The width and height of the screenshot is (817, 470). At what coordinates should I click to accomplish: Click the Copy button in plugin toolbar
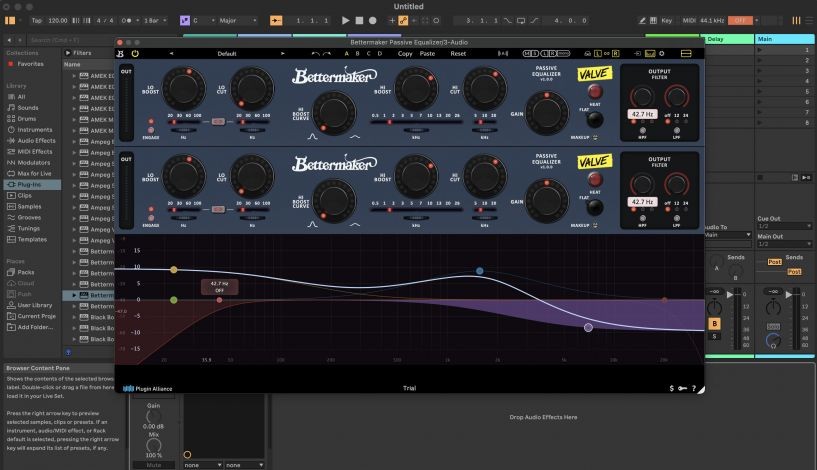(x=404, y=53)
